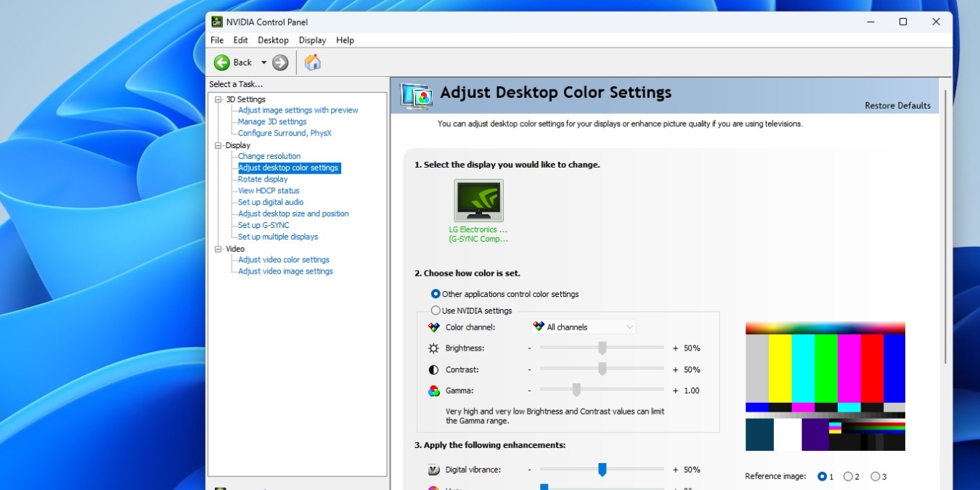Click the Contrast half-circle icon
This screenshot has height=490, width=980.
point(433,369)
